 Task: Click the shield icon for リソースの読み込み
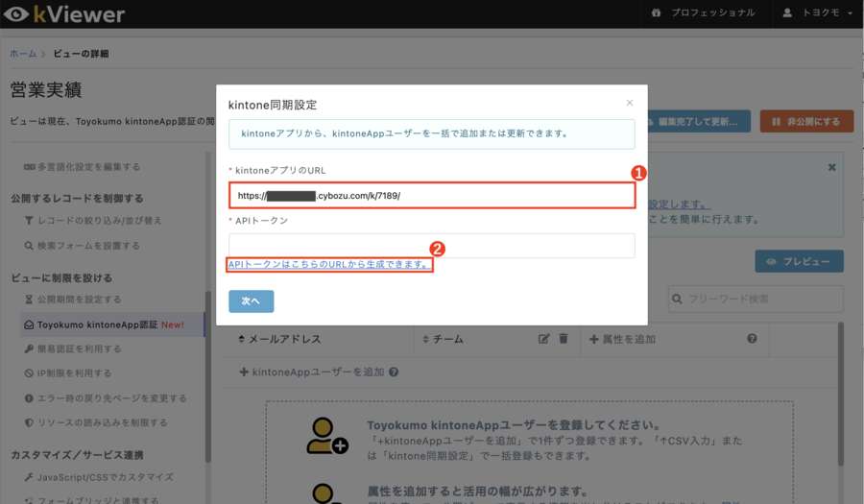click(29, 422)
